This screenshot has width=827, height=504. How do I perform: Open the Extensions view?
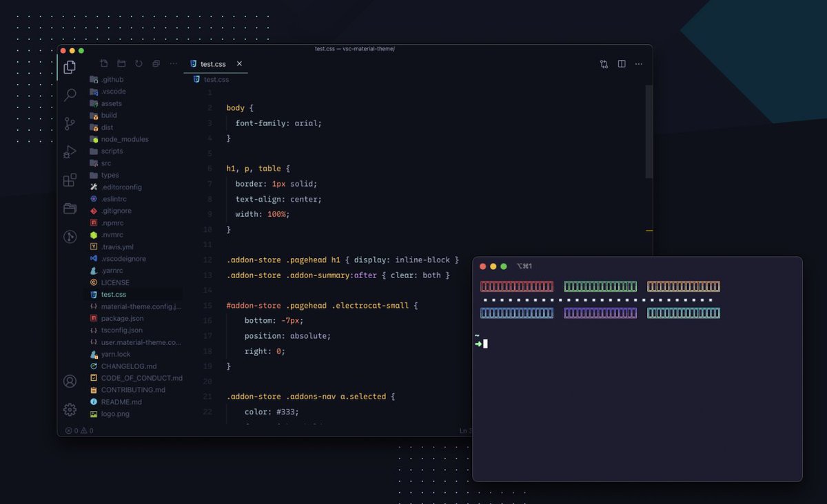(70, 180)
